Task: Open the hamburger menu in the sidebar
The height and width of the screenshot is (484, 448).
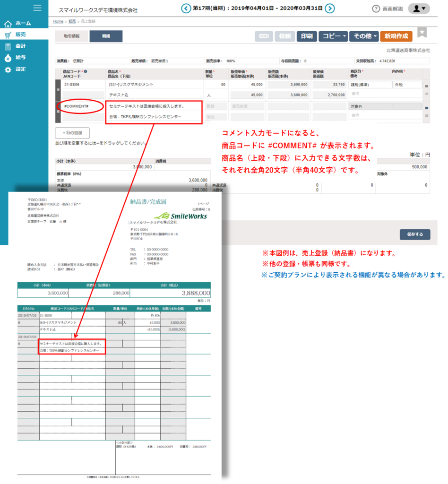Action: (x=37, y=8)
